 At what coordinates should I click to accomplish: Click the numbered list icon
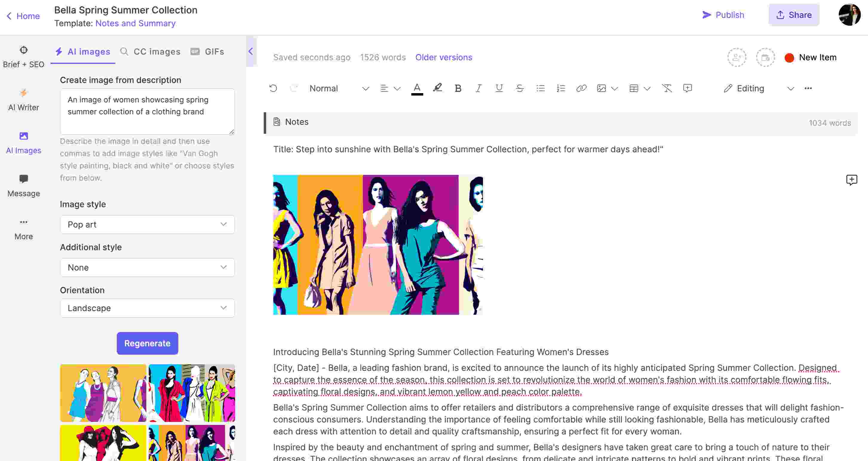click(560, 88)
